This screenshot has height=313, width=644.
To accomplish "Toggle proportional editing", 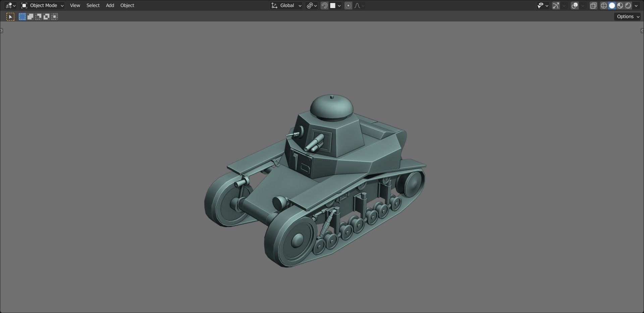I will pos(348,5).
